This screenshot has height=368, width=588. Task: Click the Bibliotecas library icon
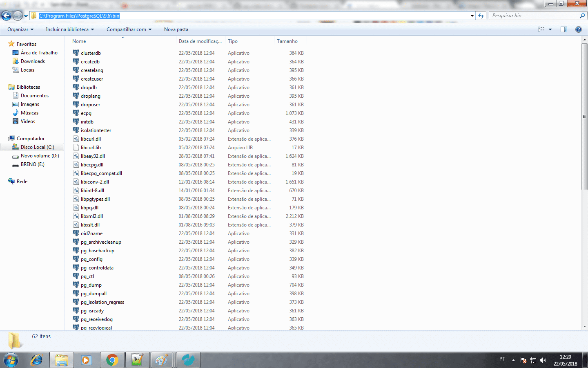point(11,87)
